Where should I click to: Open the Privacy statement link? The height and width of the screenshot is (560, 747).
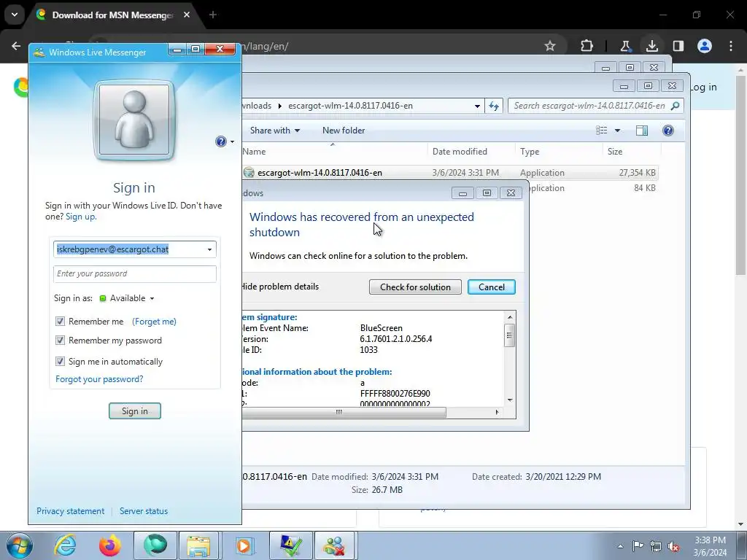[71, 511]
